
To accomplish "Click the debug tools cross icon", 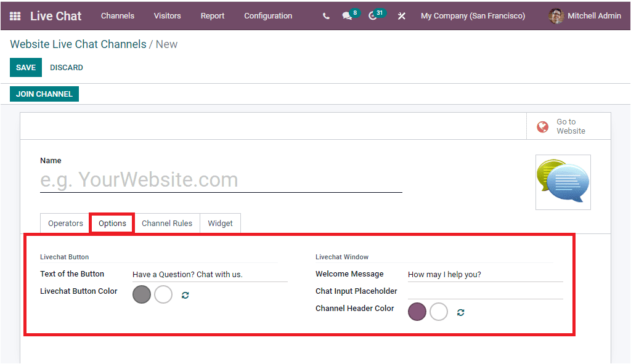I will pyautogui.click(x=401, y=16).
